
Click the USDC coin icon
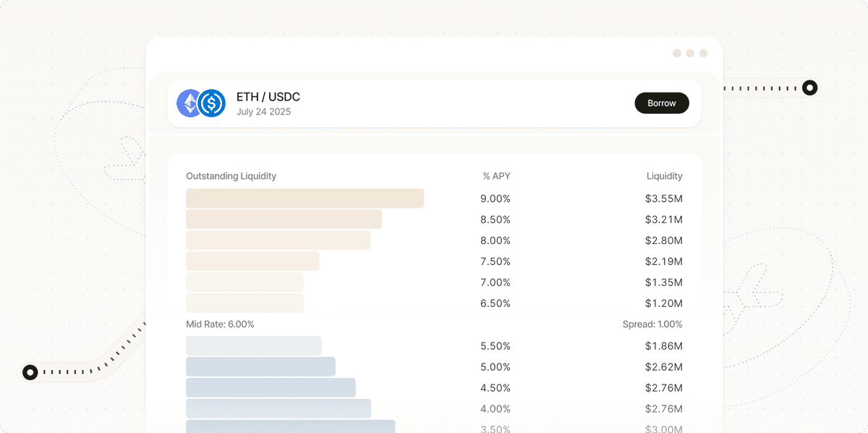click(212, 104)
